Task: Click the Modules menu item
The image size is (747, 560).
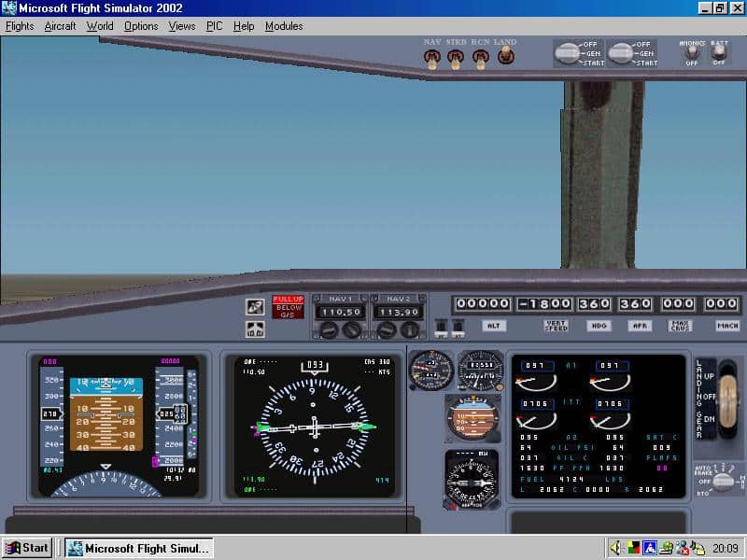Action: tap(283, 26)
